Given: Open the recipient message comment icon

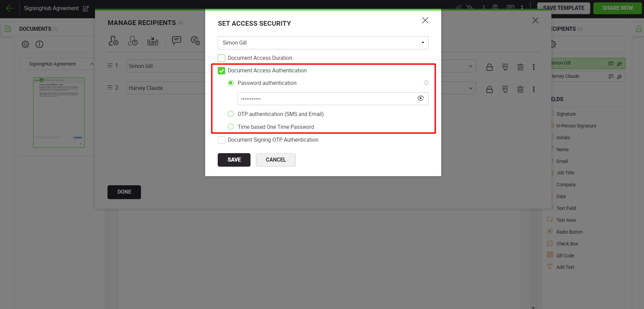Looking at the screenshot, I should (x=176, y=41).
